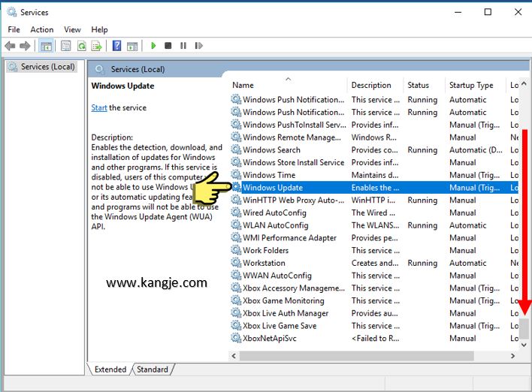Click the horizontal scrollbar left arrow
Viewport: 532px width, 392px height.
tap(234, 356)
